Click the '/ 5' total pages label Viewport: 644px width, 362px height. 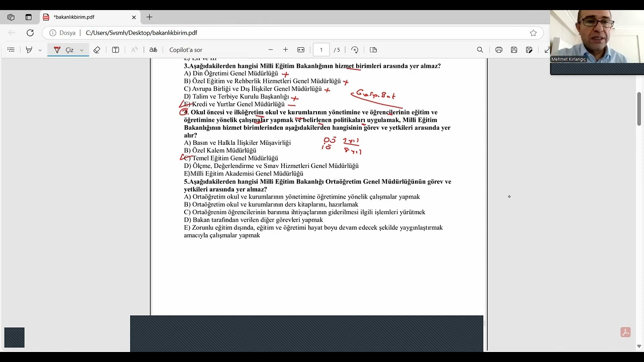[x=337, y=50]
